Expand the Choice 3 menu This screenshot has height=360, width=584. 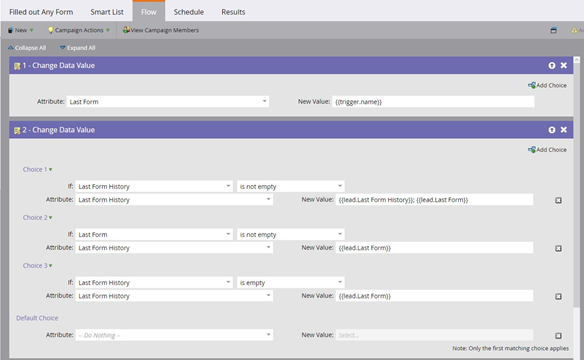click(x=37, y=265)
